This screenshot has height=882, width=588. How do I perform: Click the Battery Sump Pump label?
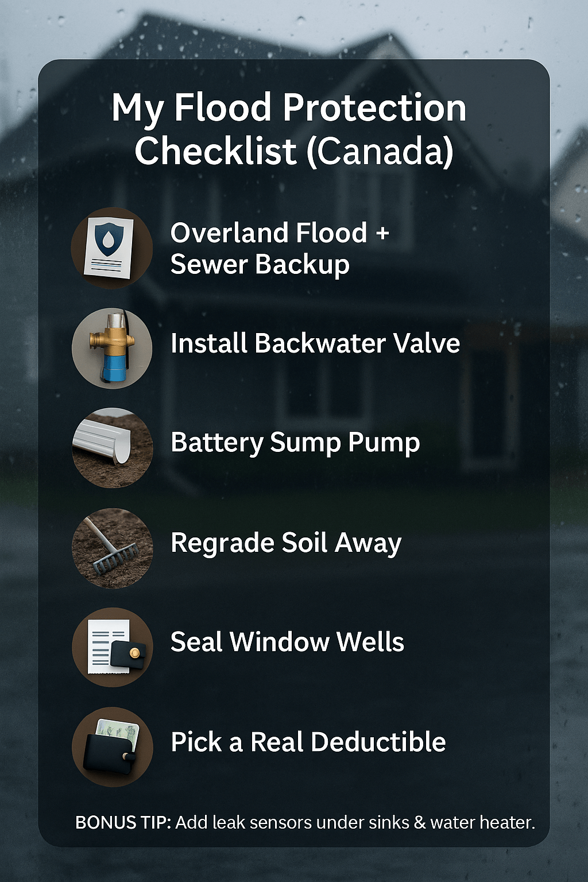(295, 443)
